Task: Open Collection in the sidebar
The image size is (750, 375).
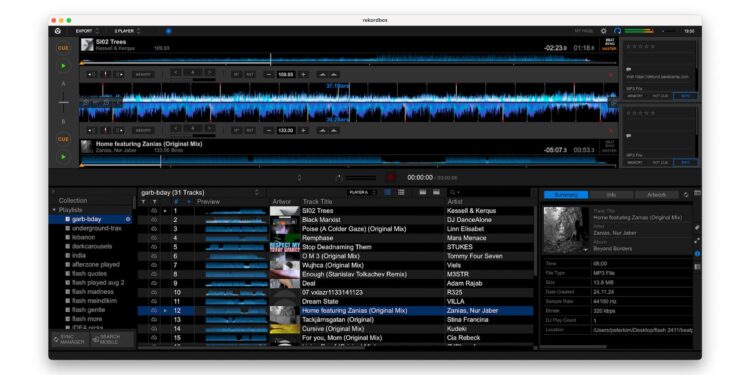Action: click(x=73, y=200)
